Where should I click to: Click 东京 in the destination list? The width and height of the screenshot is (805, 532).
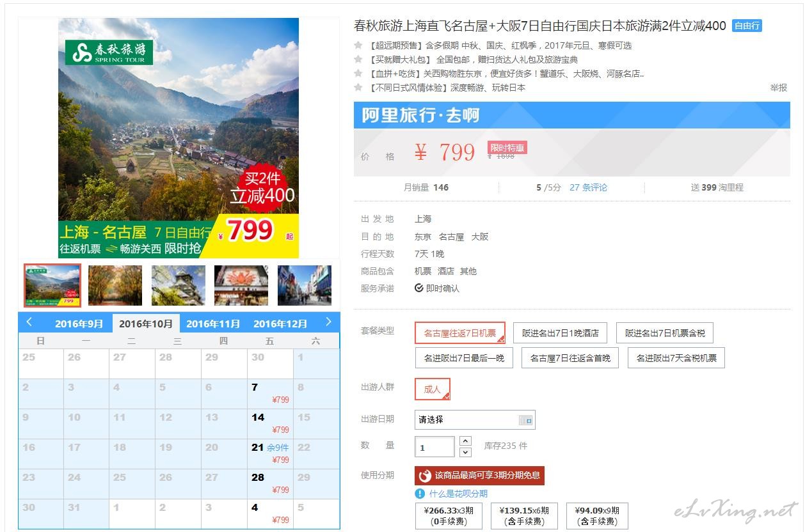click(x=423, y=237)
